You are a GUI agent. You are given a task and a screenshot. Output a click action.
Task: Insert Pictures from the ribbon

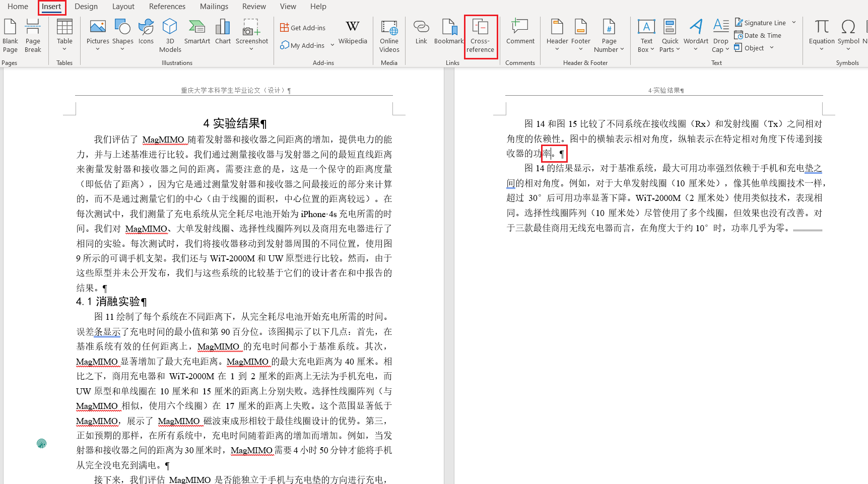tap(98, 36)
